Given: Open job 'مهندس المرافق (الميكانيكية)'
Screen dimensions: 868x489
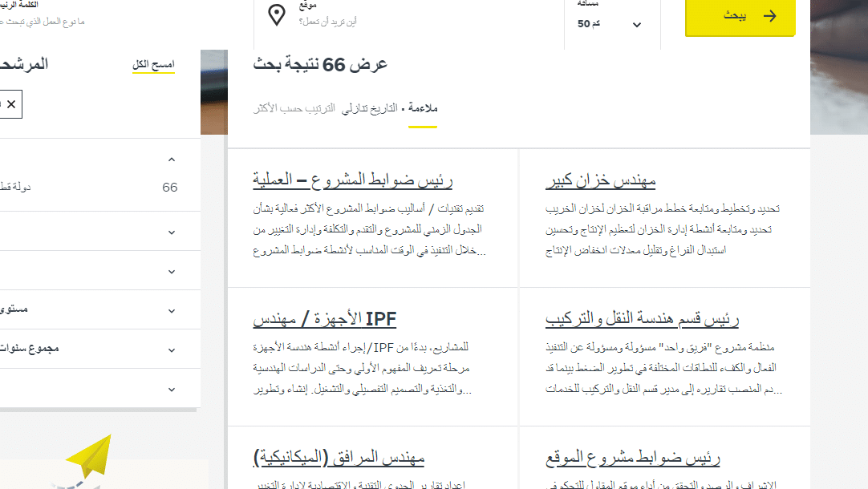Looking at the screenshot, I should [x=339, y=458].
